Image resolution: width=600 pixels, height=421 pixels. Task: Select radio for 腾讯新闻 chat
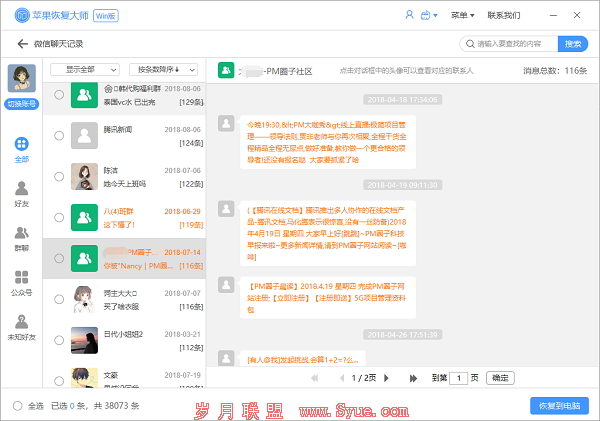[59, 135]
